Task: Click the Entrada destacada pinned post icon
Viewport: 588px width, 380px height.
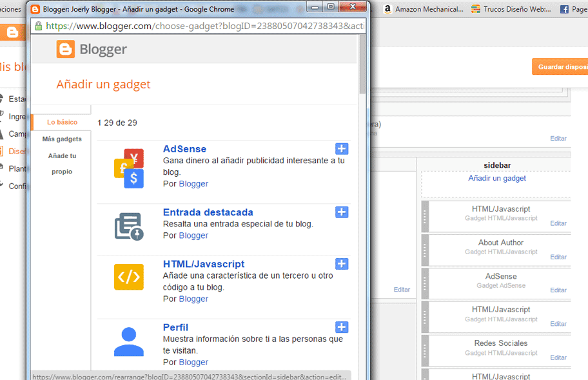Action: coord(129,226)
